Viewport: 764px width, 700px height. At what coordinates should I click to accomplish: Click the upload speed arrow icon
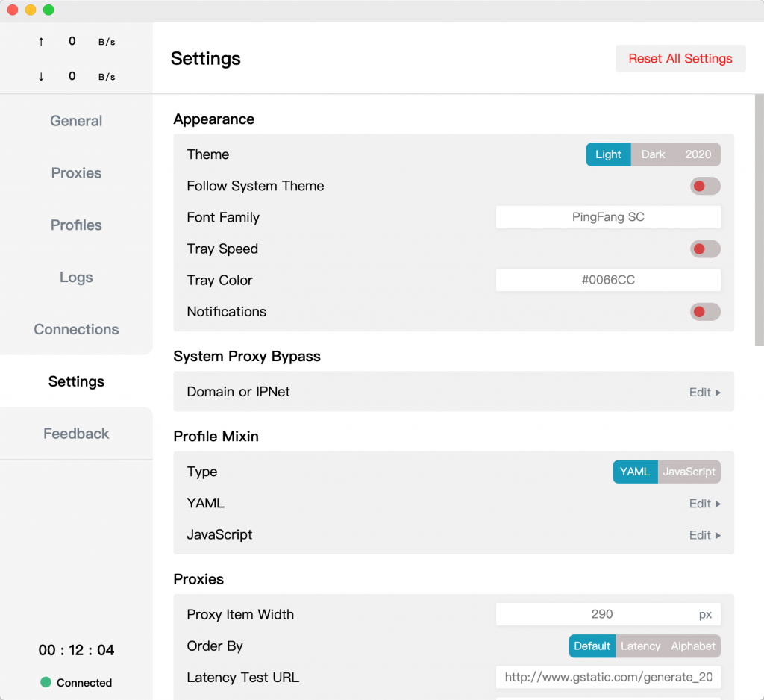pyautogui.click(x=41, y=42)
